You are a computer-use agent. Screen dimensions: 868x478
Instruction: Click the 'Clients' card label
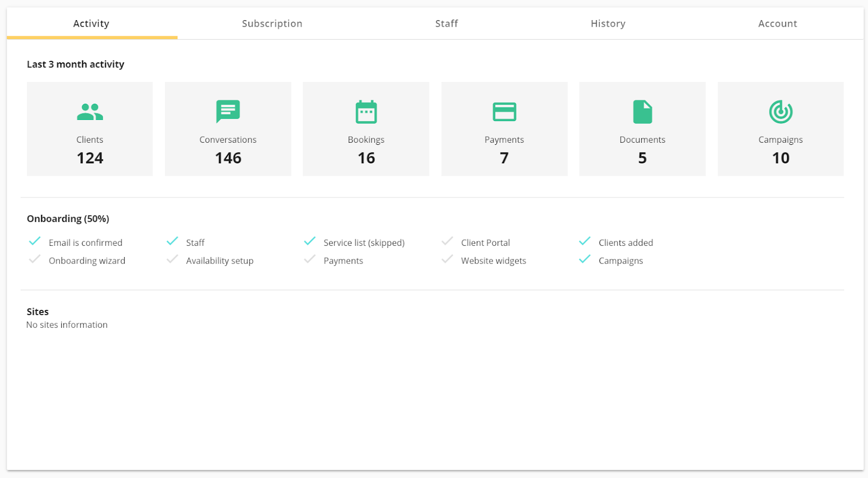pos(90,139)
